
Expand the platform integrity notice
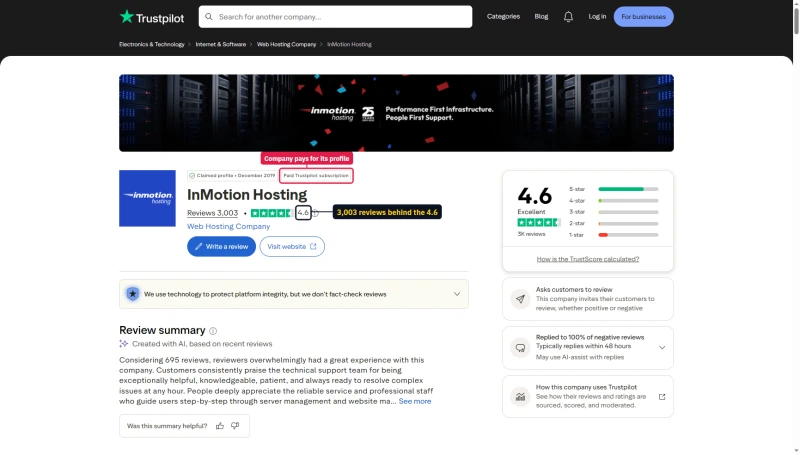point(457,294)
